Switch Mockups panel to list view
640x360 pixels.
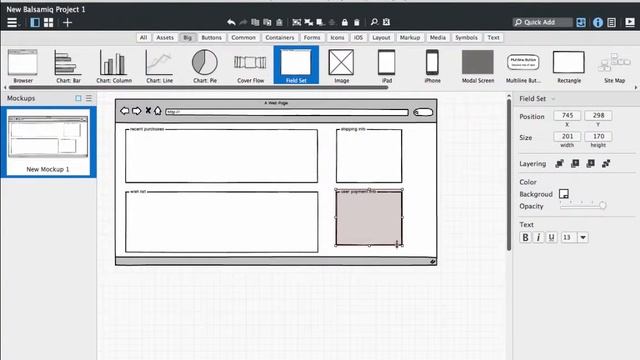coord(89,98)
